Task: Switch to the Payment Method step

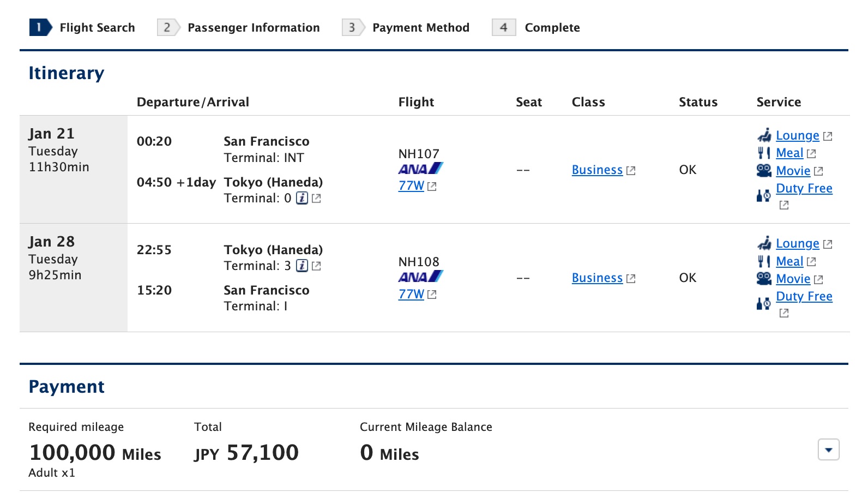Action: (420, 27)
